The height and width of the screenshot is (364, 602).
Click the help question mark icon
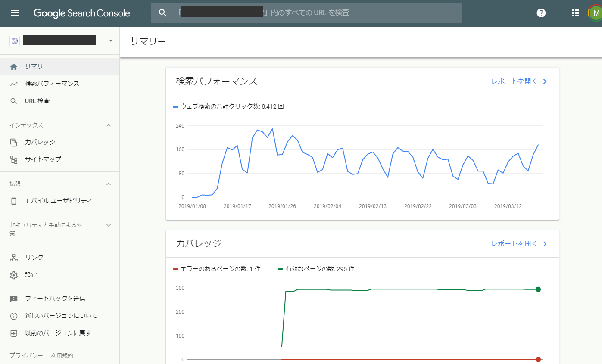[541, 13]
